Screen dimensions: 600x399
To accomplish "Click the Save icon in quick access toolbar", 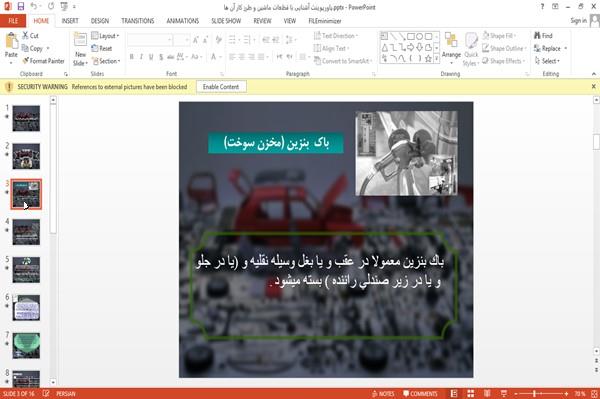I will [21, 7].
